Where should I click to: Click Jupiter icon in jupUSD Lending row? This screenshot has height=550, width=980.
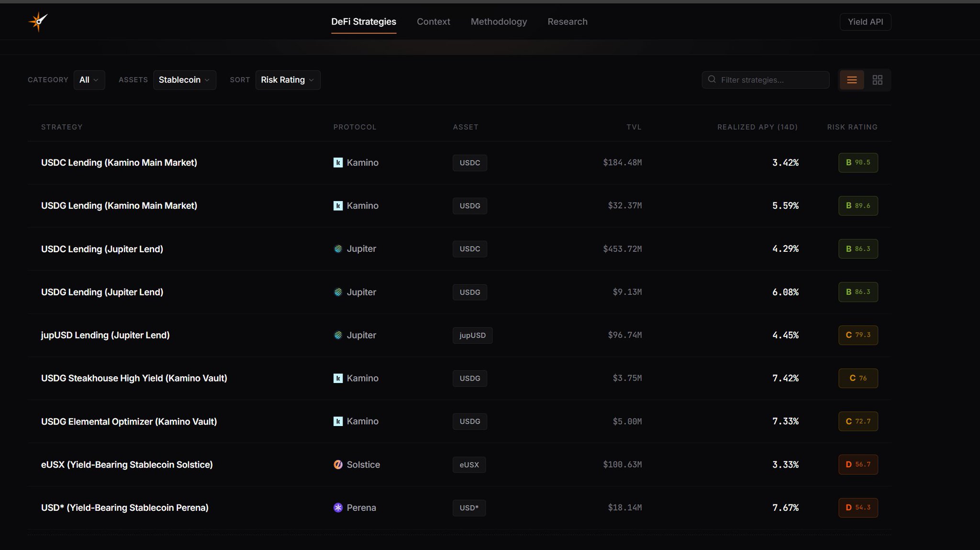click(x=338, y=335)
